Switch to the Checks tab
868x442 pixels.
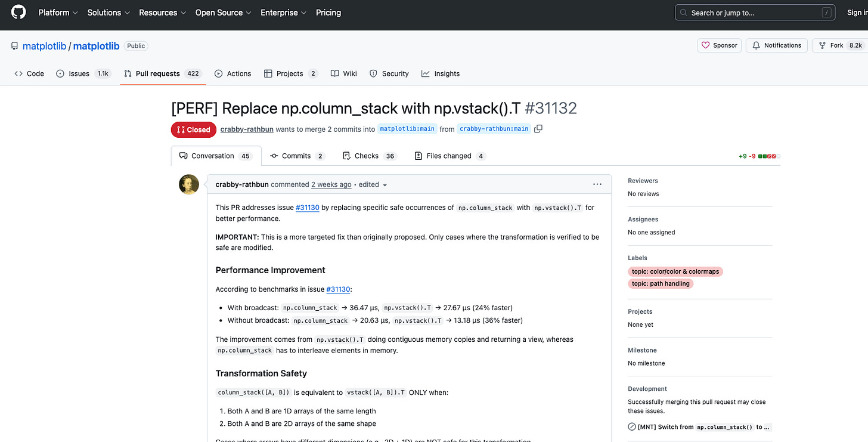pos(370,156)
